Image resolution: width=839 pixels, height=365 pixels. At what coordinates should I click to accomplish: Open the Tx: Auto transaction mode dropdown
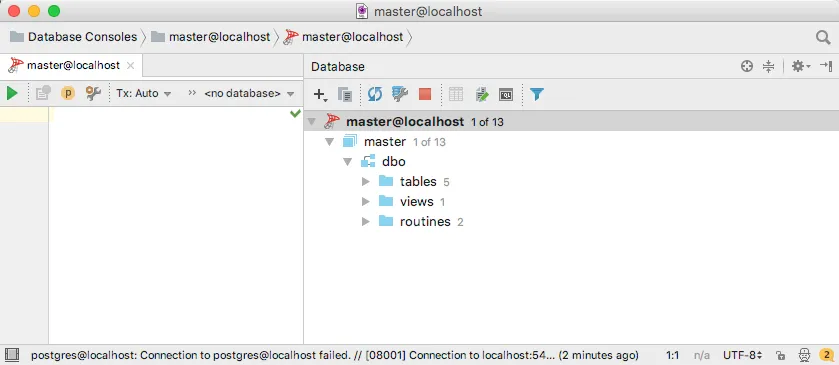pyautogui.click(x=143, y=93)
